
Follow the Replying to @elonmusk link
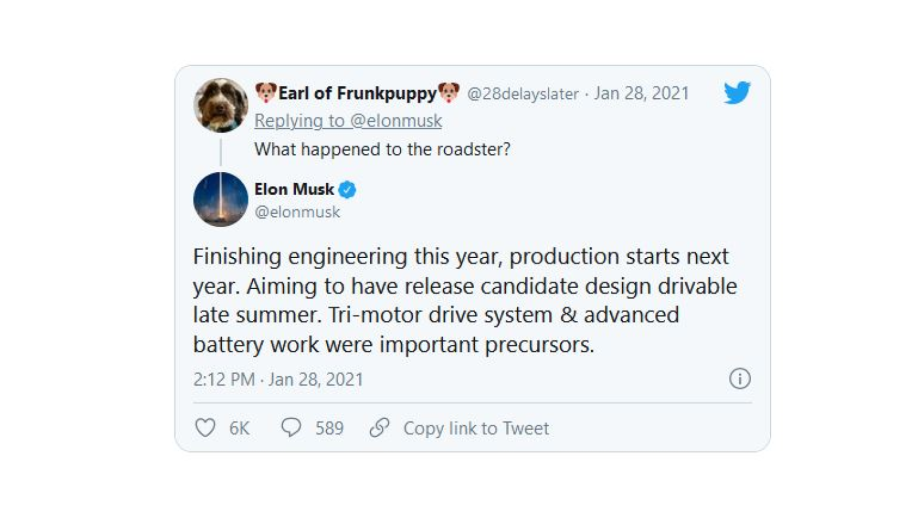(348, 121)
